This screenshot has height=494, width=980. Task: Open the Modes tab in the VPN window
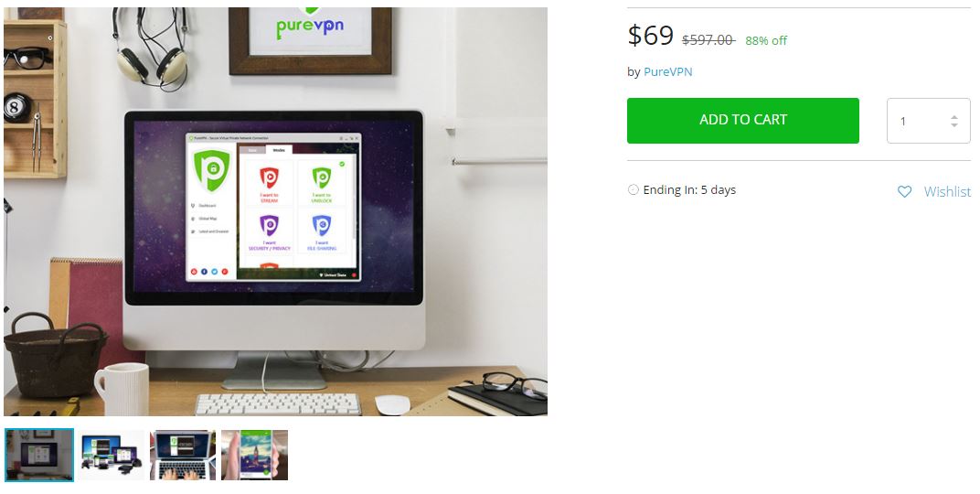coord(279,150)
